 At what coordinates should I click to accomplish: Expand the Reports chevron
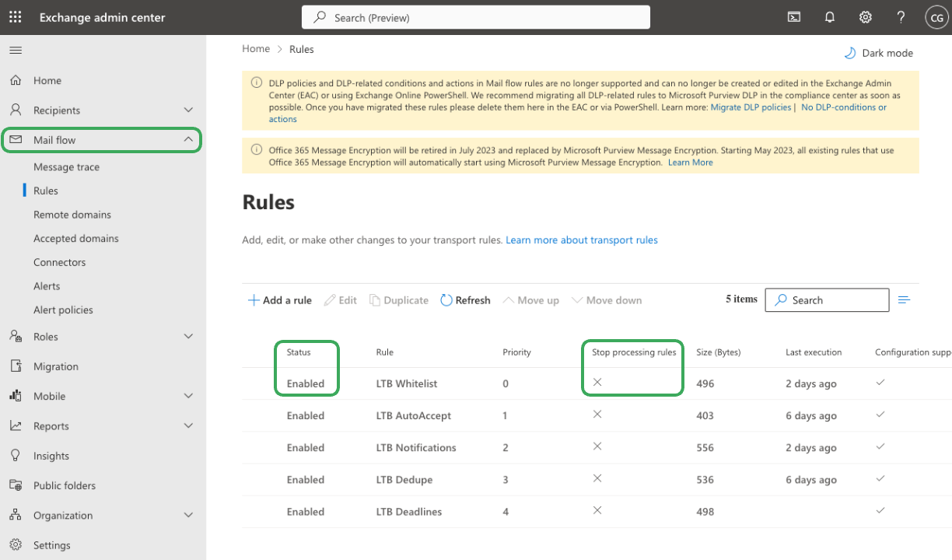coord(188,426)
